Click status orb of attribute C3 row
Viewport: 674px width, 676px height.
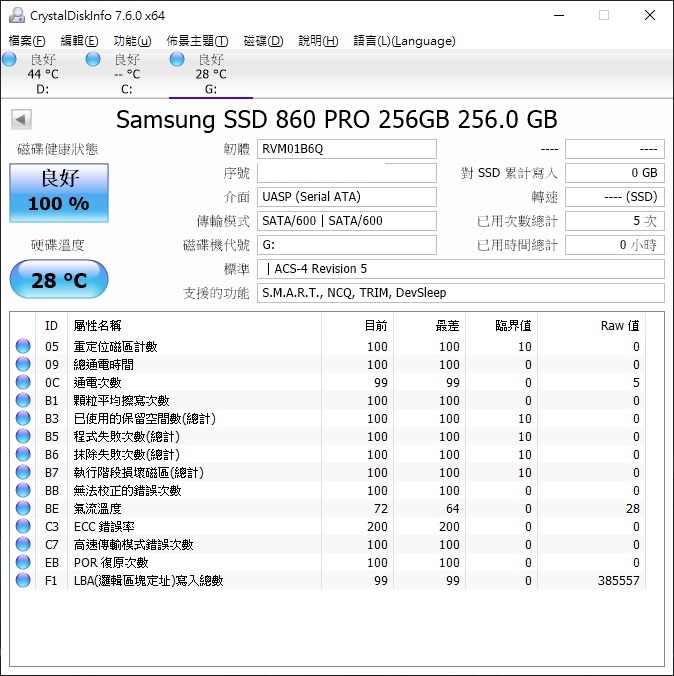point(23,526)
